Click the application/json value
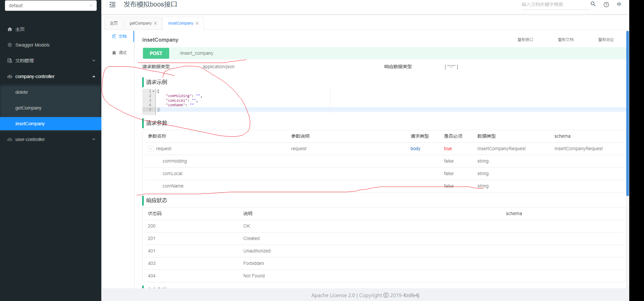The height and width of the screenshot is (301, 644). 219,67
